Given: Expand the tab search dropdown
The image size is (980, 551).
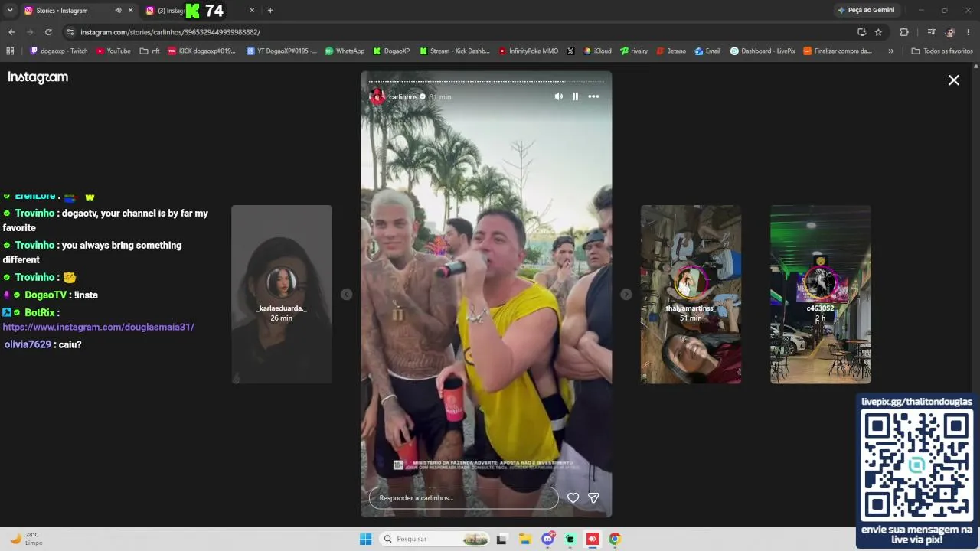Looking at the screenshot, I should [x=10, y=11].
